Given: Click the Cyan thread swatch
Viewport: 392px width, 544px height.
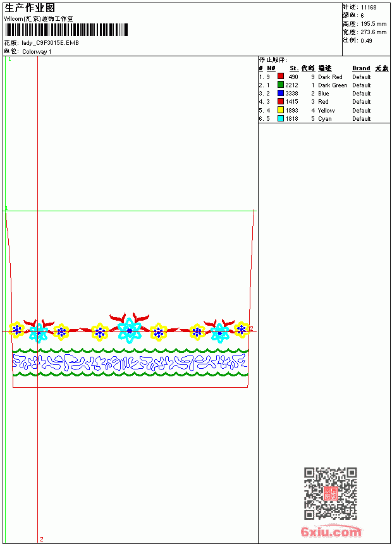Looking at the screenshot, I should [281, 118].
